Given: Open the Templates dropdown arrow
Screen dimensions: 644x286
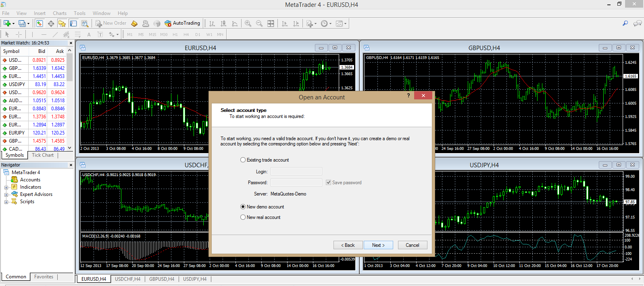Looking at the screenshot, I should click(x=345, y=23).
